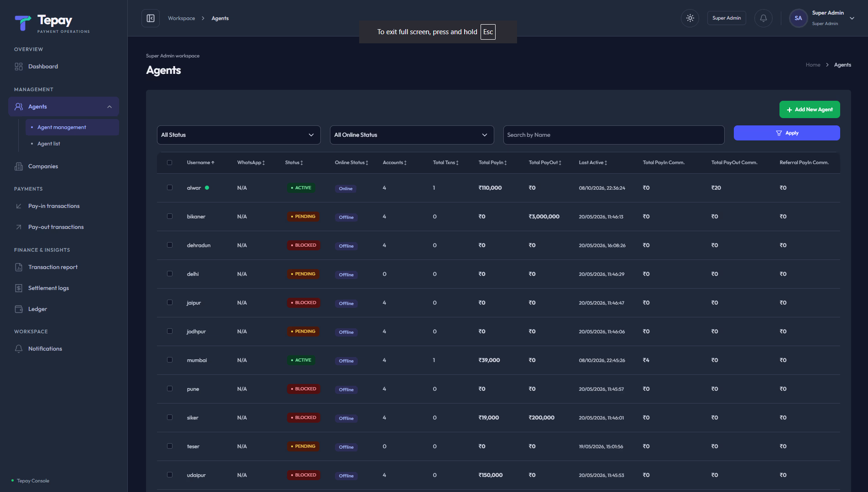Screen dimensions: 868x492
Task: Open the All Status dropdown
Action: point(239,135)
